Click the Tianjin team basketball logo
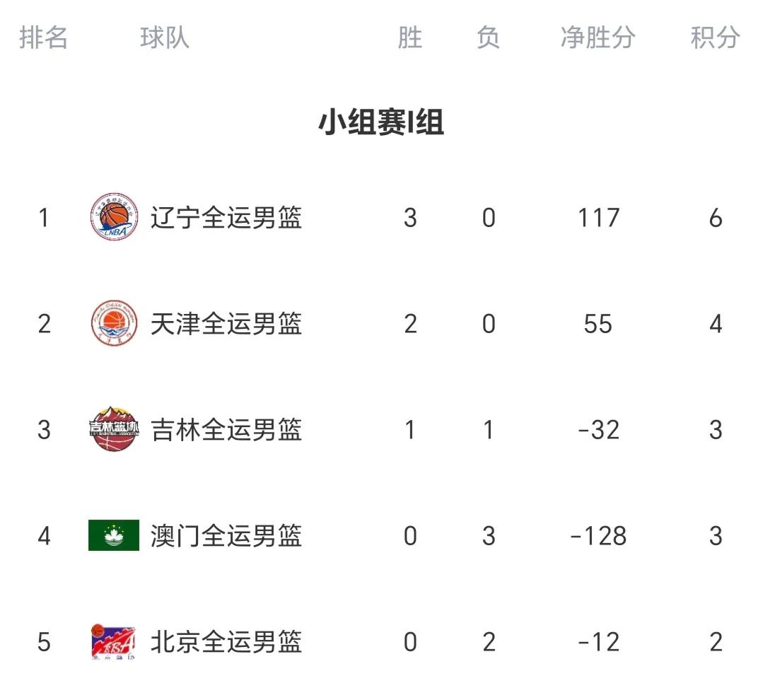This screenshot has height=700, width=763. (x=113, y=323)
